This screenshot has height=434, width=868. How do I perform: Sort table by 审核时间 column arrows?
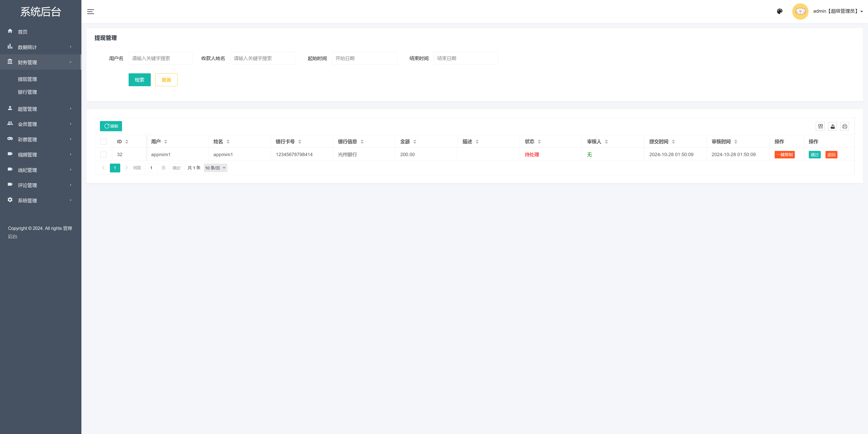pos(736,142)
